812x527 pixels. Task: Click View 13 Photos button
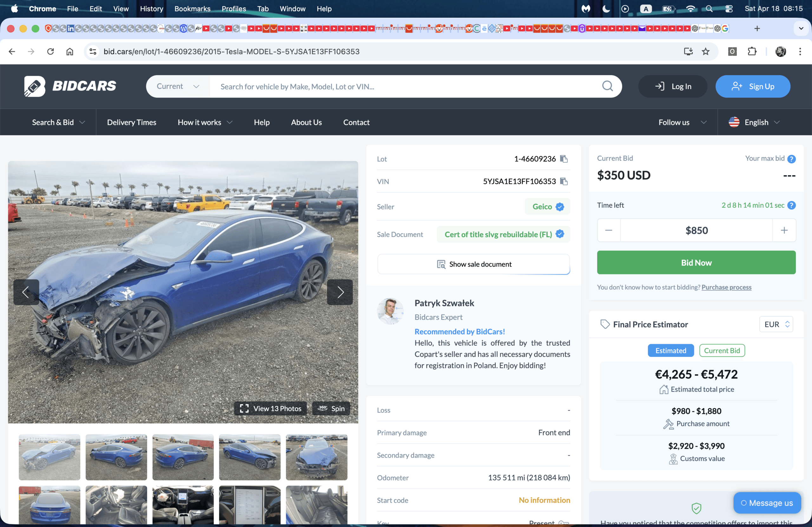pyautogui.click(x=271, y=408)
